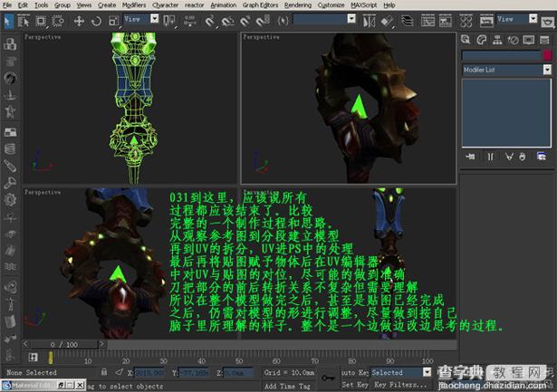Activate the Select and Scale tool
The image size is (557, 392).
[113, 22]
